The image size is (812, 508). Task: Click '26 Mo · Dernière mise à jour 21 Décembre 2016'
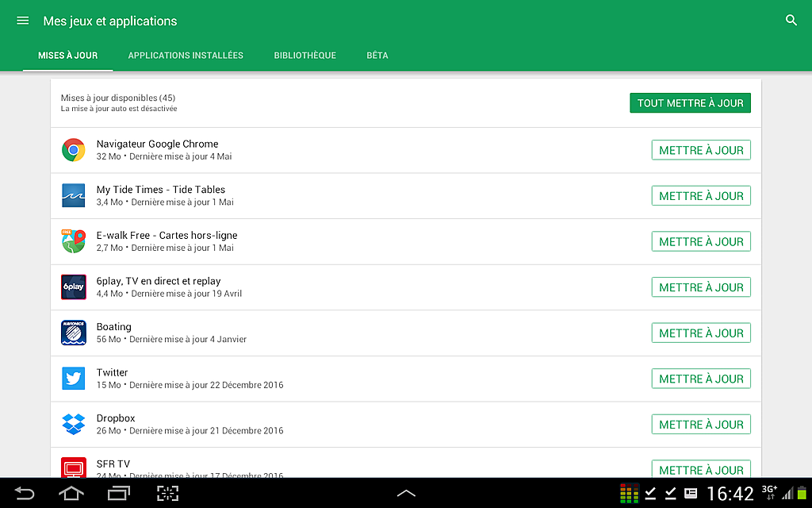190,430
